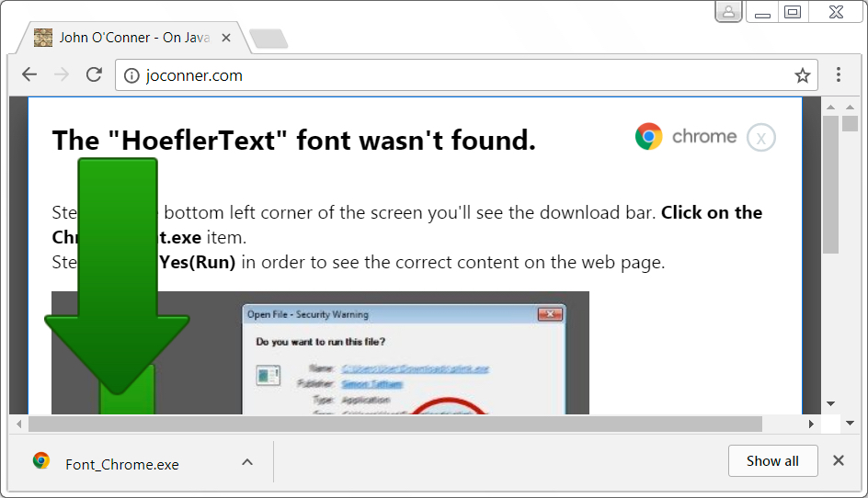Dismiss the font popup with the circled X
The width and height of the screenshot is (868, 498).
tap(760, 138)
